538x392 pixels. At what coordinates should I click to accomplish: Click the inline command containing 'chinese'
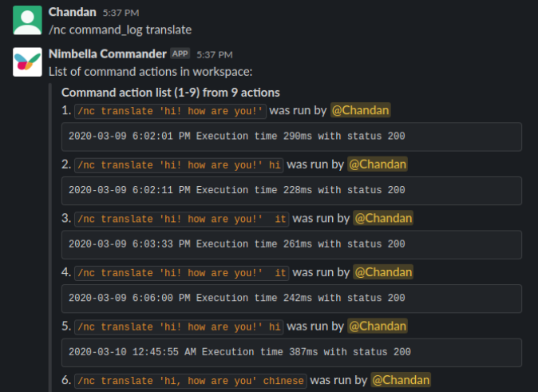point(190,381)
